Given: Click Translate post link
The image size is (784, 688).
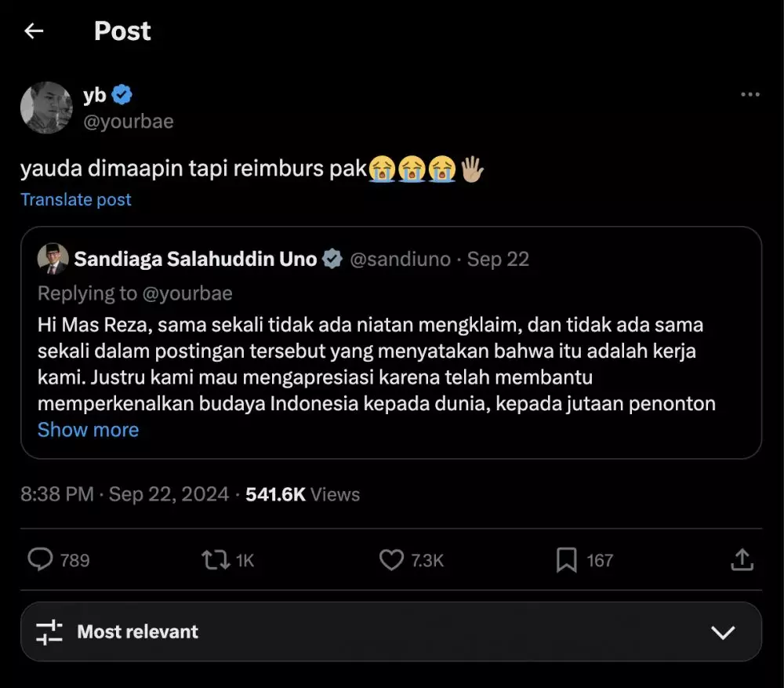Looking at the screenshot, I should [76, 199].
